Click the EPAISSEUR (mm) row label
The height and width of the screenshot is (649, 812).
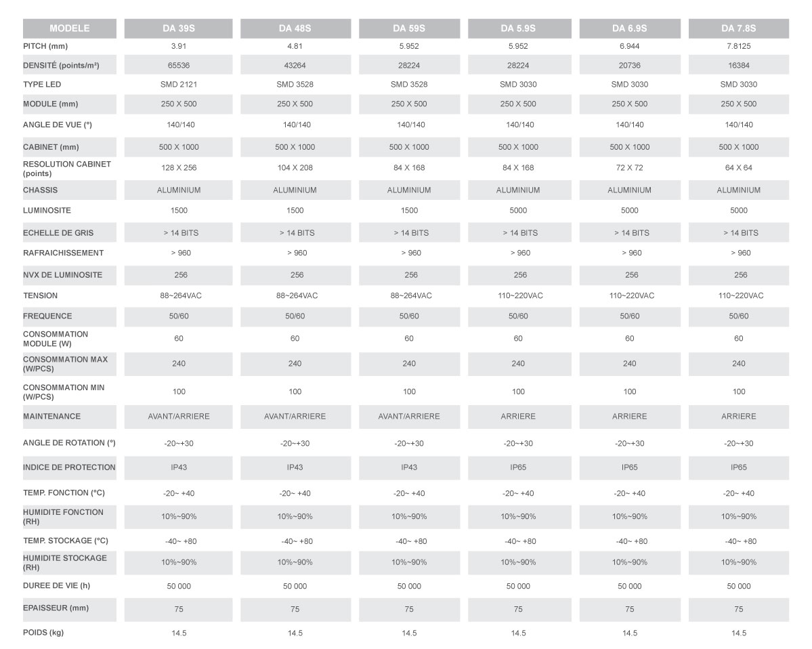pos(56,608)
